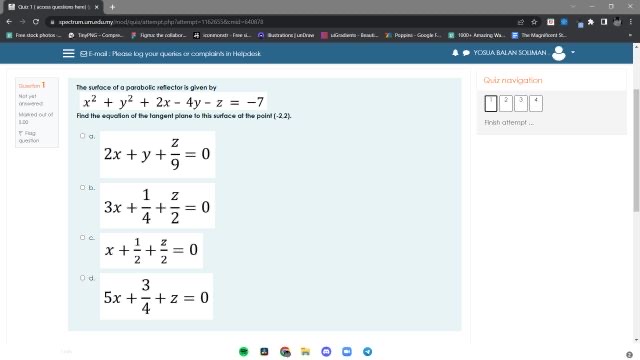
Task: Open the dark taskbar app beside Spotify
Action: click(x=264, y=351)
